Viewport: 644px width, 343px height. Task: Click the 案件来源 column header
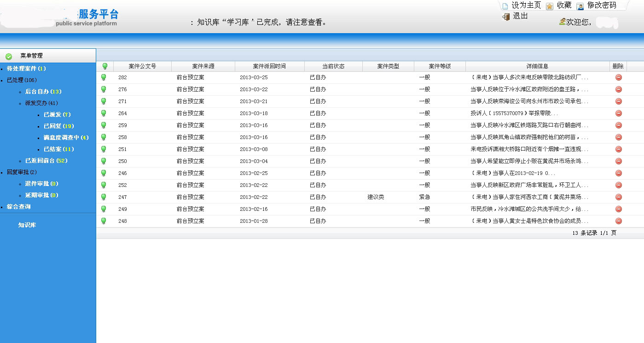point(203,66)
